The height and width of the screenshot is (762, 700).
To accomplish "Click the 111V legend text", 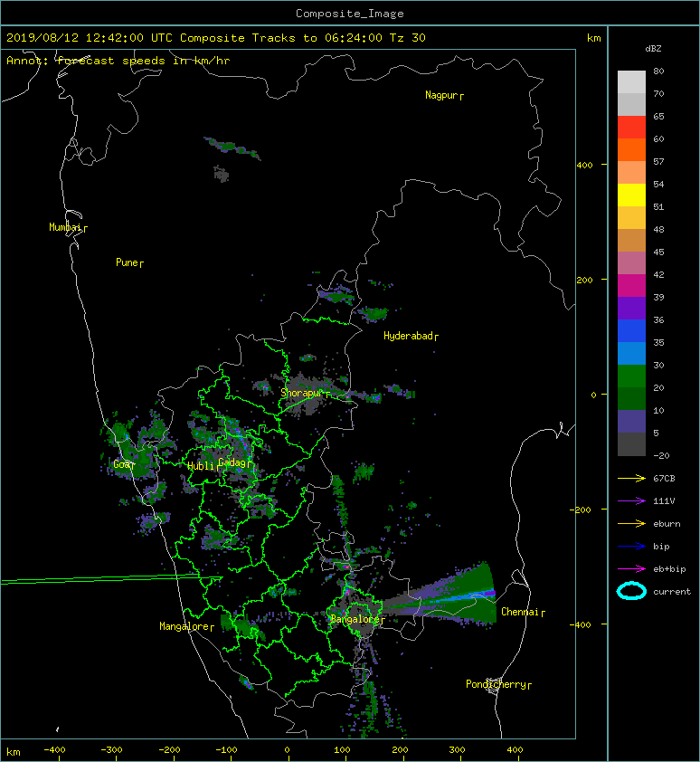I will click(x=664, y=501).
